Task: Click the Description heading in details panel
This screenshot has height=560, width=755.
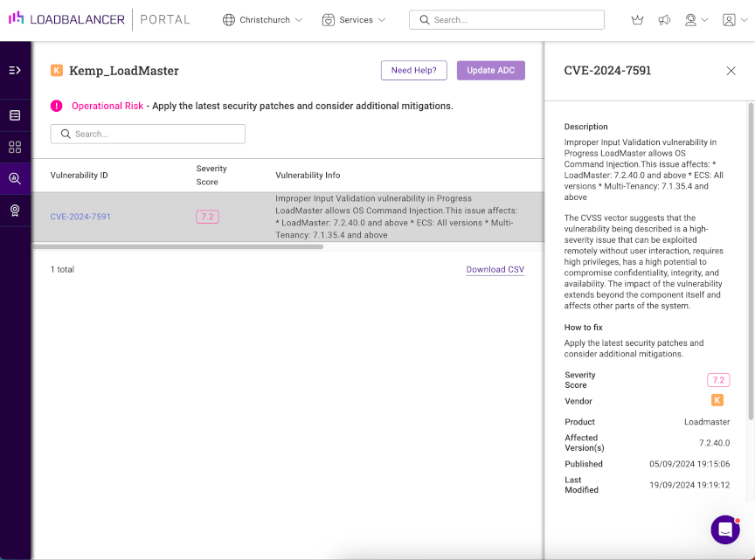Action: 586,127
